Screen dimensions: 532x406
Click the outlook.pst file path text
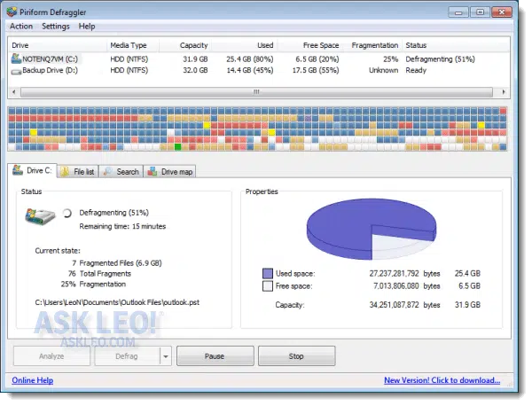point(117,302)
